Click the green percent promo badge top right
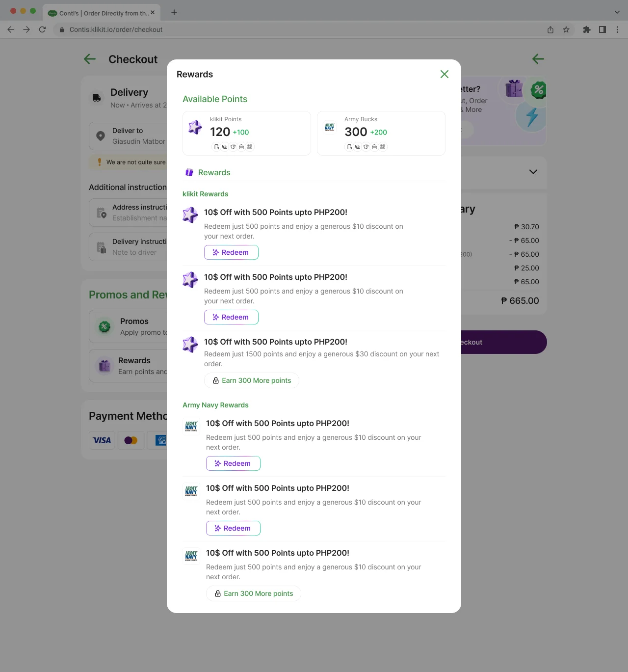The height and width of the screenshot is (672, 628). [539, 90]
